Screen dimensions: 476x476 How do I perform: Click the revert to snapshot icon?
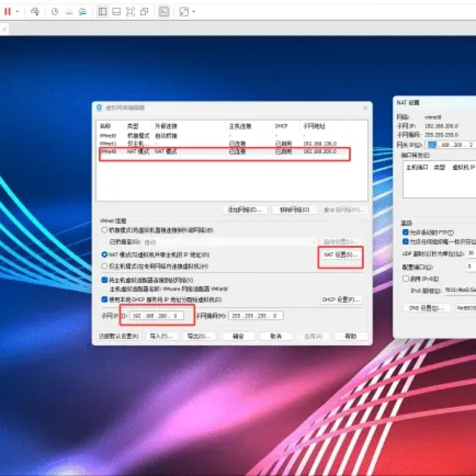(x=69, y=11)
